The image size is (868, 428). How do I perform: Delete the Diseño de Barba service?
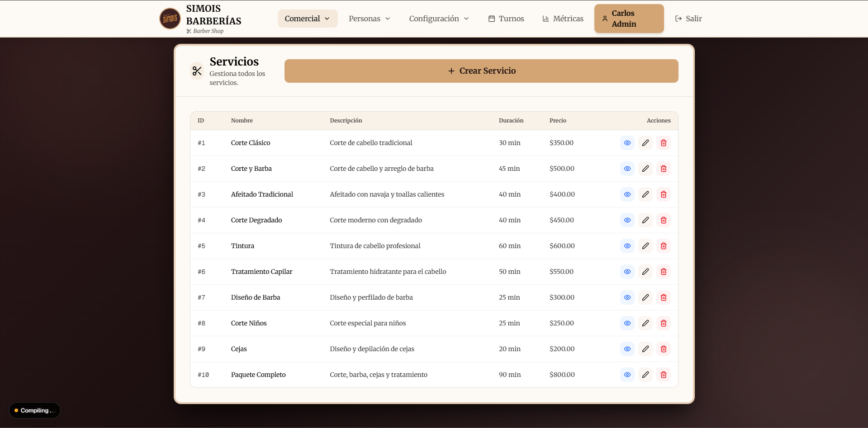(664, 297)
